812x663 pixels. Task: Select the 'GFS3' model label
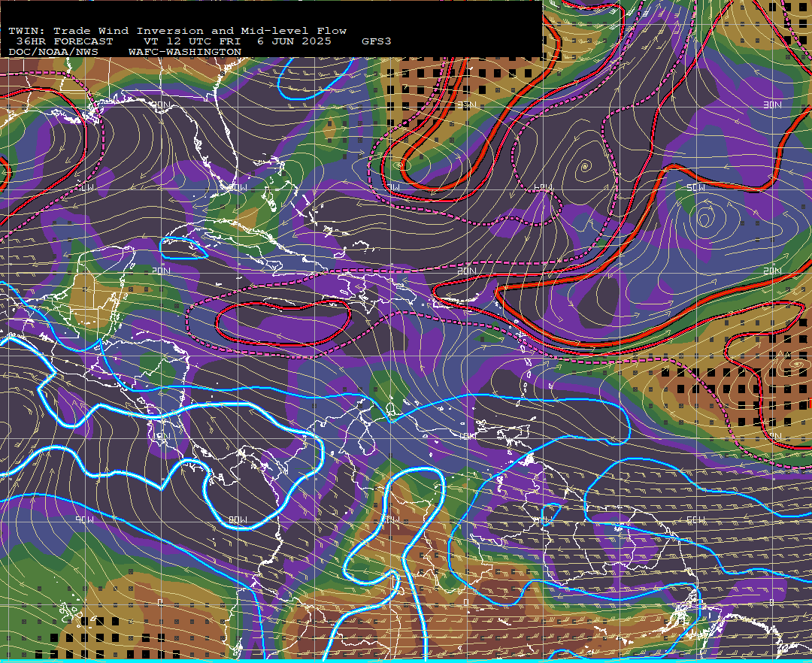tap(377, 41)
